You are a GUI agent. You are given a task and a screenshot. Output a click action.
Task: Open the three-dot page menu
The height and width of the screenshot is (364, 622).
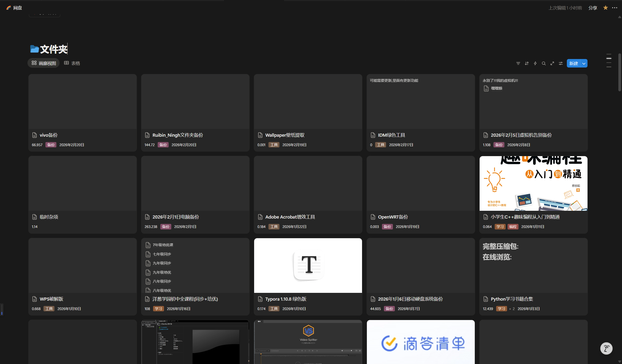[615, 8]
